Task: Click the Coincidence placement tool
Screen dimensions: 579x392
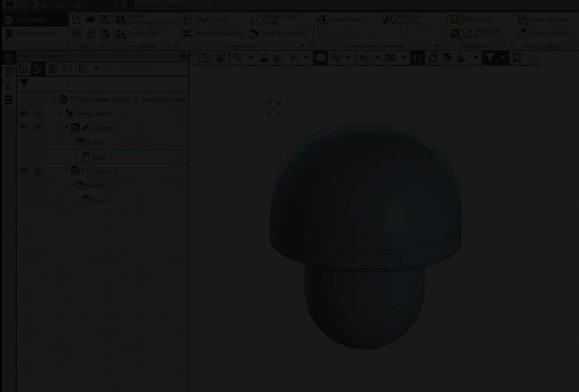Action: [340, 20]
